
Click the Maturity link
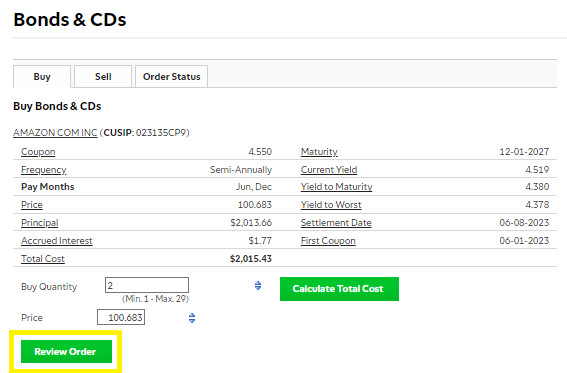(319, 152)
